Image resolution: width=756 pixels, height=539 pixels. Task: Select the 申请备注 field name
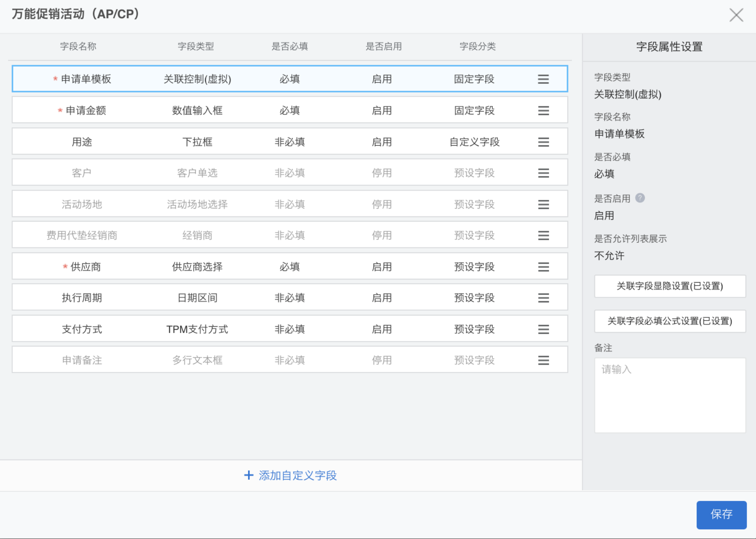coord(82,360)
